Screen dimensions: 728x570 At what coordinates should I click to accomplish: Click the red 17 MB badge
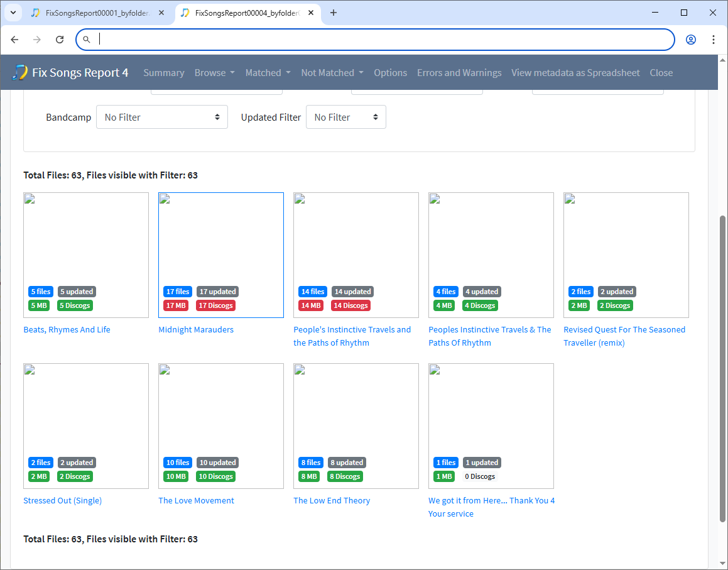coord(176,305)
